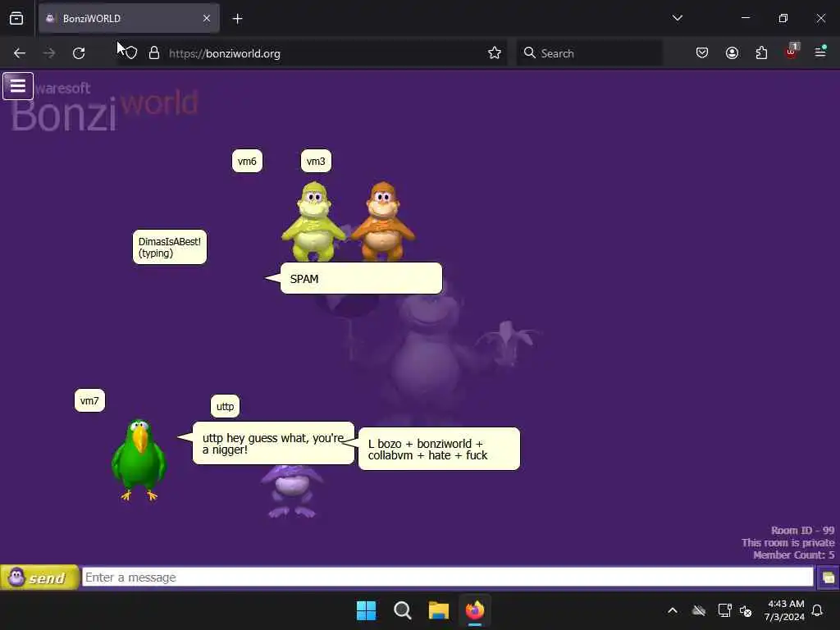Click the orange Bonzi character vm3
The height and width of the screenshot is (630, 840).
(x=382, y=221)
